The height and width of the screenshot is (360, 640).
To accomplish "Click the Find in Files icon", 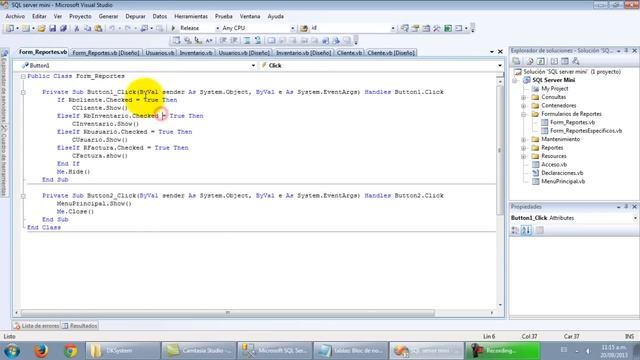I will pos(304,28).
